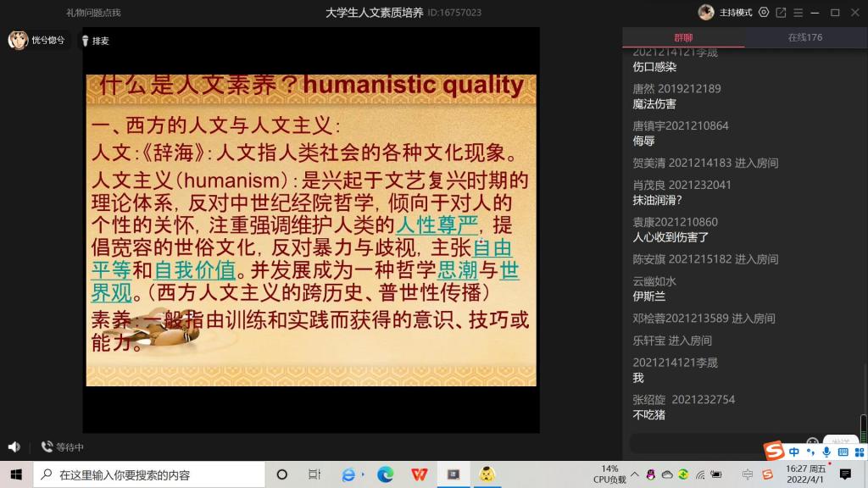Toggle Sogou Chinese/English input mode
The height and width of the screenshot is (488, 868).
794,452
